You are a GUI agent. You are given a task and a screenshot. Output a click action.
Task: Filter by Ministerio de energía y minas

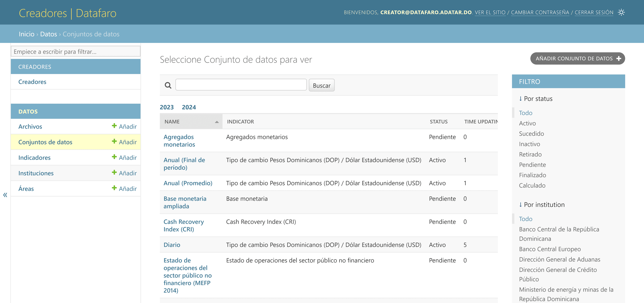coord(566,294)
